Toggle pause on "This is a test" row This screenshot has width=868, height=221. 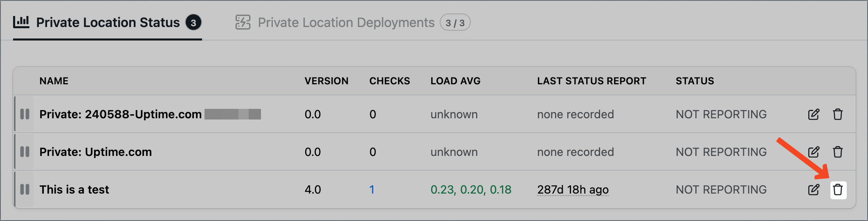click(x=25, y=189)
